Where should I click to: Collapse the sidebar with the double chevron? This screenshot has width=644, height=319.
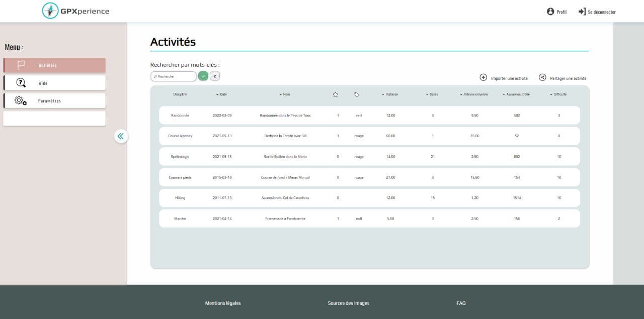121,136
